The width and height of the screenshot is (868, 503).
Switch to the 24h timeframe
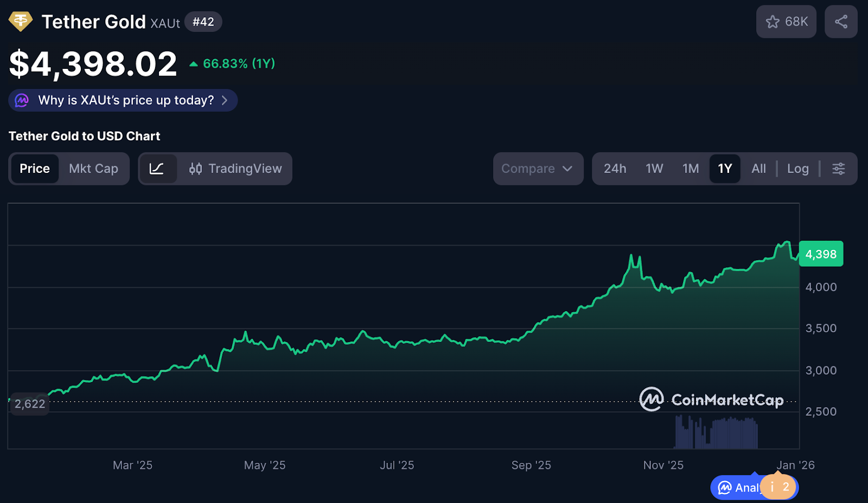point(615,169)
